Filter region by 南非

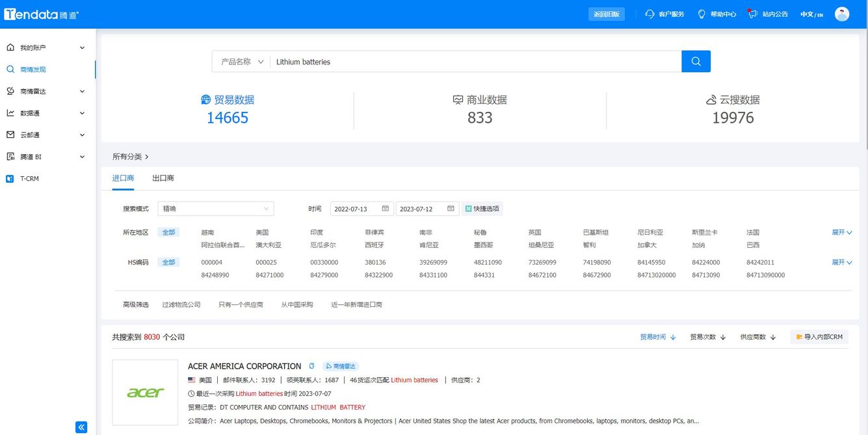tap(426, 232)
